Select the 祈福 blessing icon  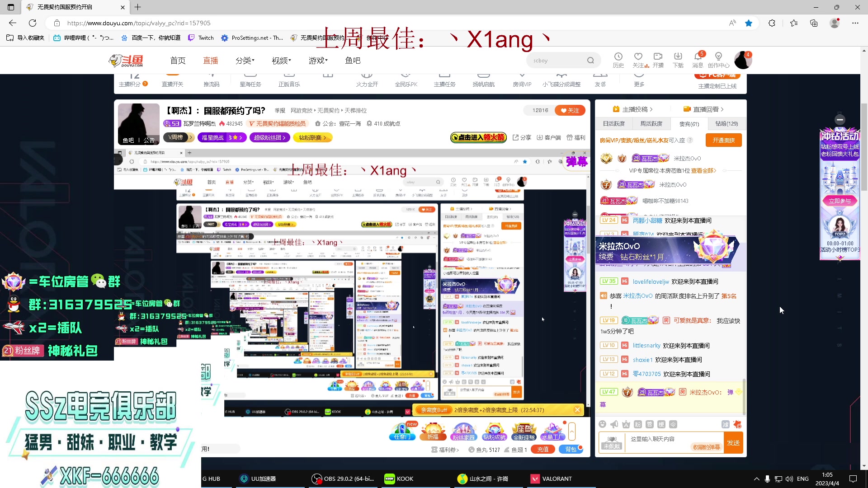[x=432, y=430]
